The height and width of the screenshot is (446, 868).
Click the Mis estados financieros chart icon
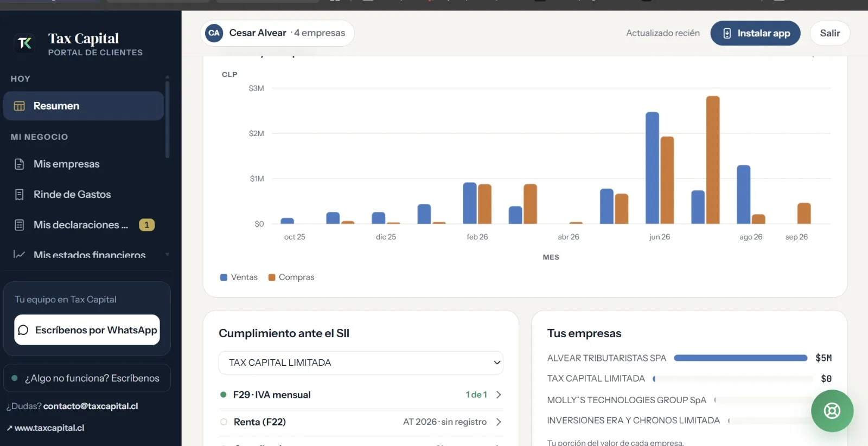(x=20, y=255)
